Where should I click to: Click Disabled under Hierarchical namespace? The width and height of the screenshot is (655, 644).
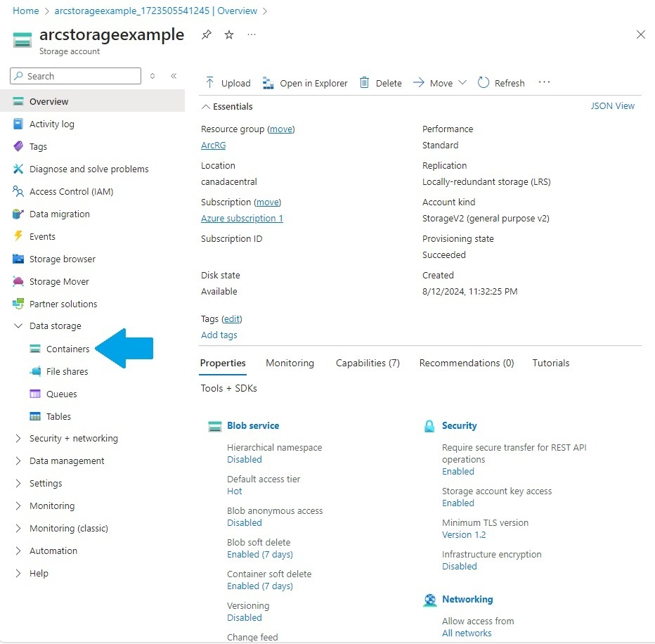pos(245,459)
